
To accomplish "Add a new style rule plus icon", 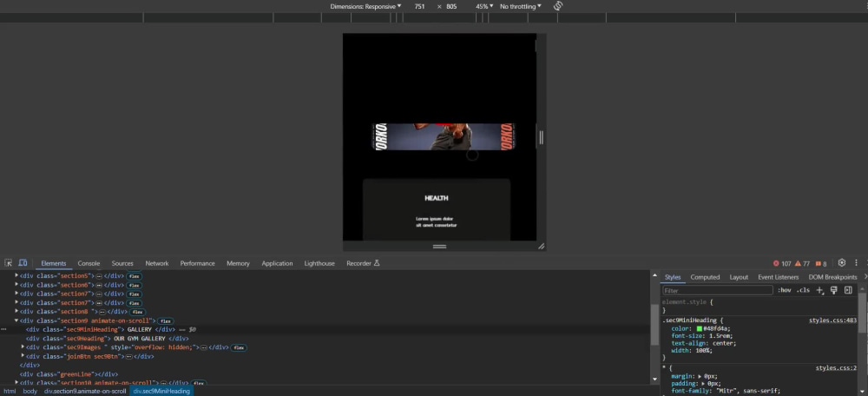I will click(x=820, y=290).
